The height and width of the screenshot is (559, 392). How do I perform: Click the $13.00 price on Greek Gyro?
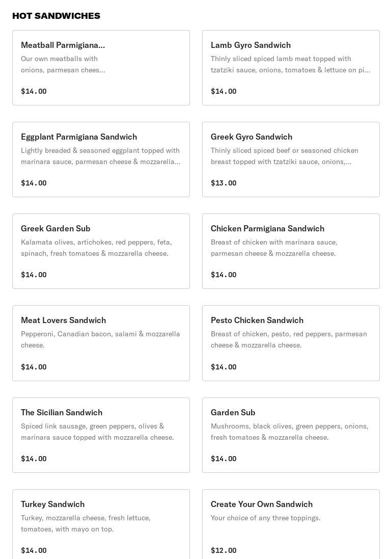coord(223,183)
